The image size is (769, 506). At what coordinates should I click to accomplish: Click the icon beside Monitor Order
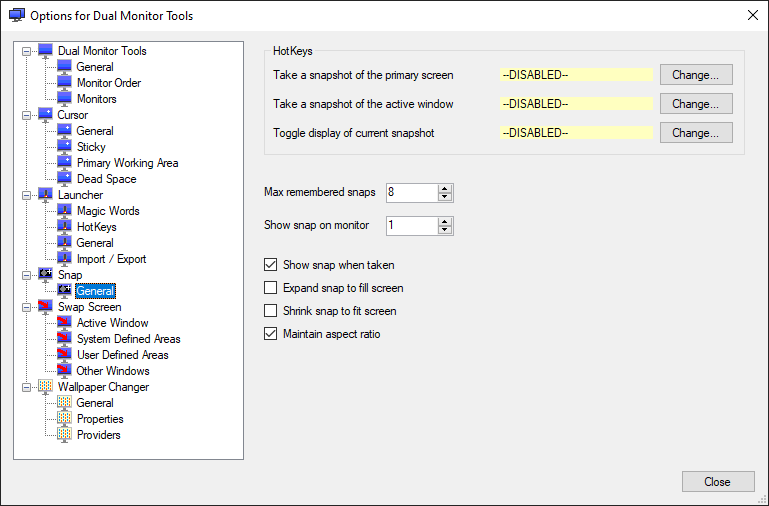pyautogui.click(x=64, y=83)
